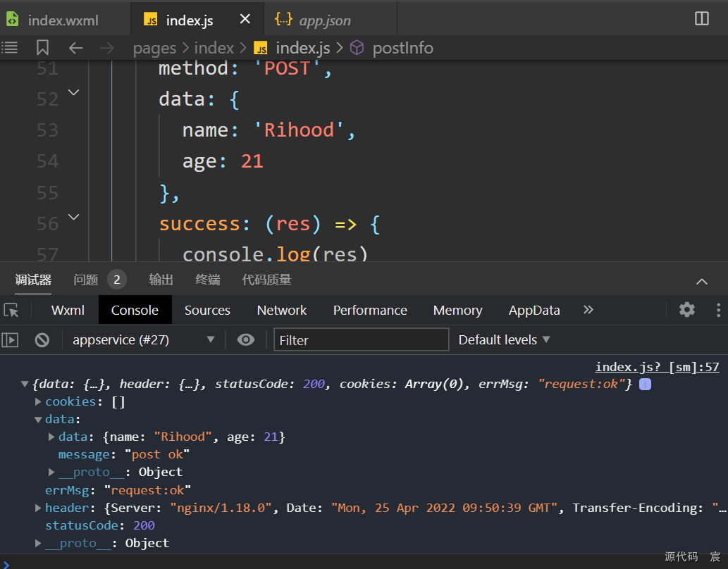Collapse the logged response object
Viewport: 728px width, 569px height.
pos(25,384)
